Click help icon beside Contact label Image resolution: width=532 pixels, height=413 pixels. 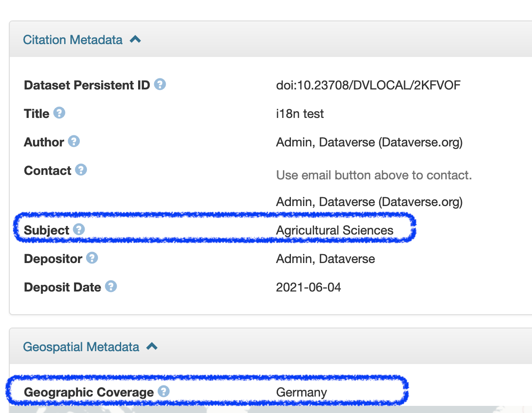coord(81,170)
